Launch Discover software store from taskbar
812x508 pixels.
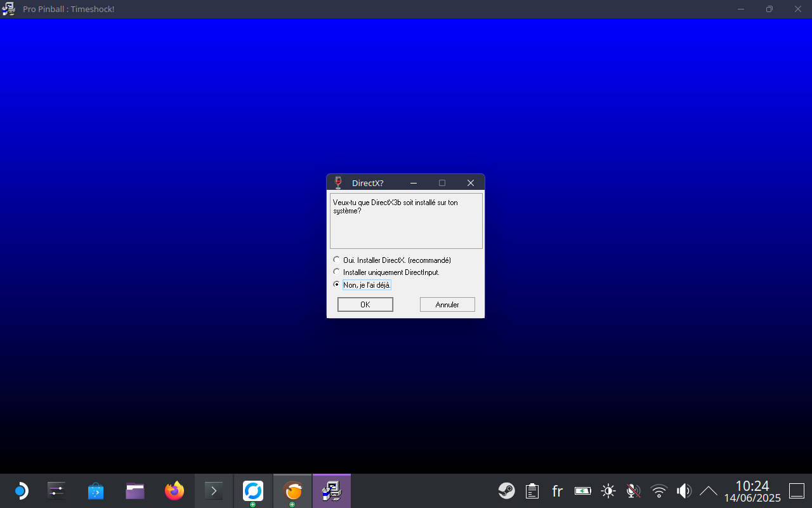coord(96,491)
